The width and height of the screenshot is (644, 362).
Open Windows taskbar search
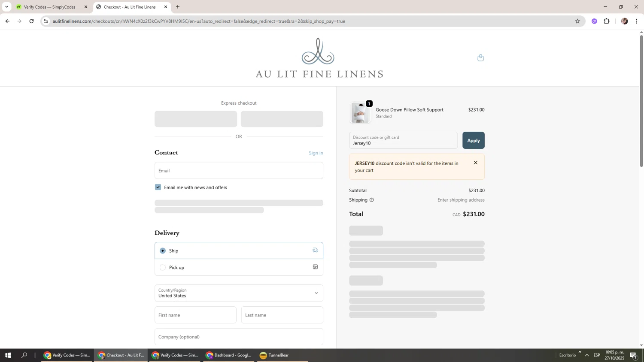(x=24, y=355)
